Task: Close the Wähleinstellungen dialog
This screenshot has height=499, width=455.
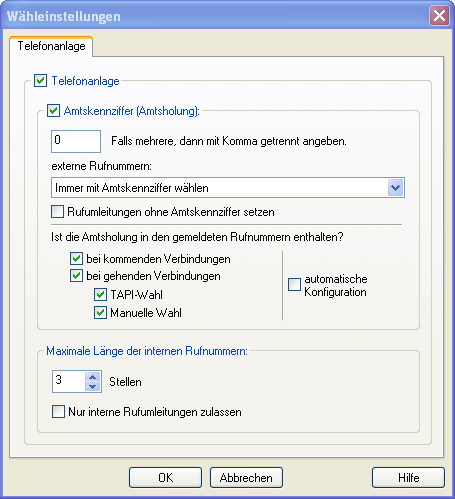Action: point(439,16)
